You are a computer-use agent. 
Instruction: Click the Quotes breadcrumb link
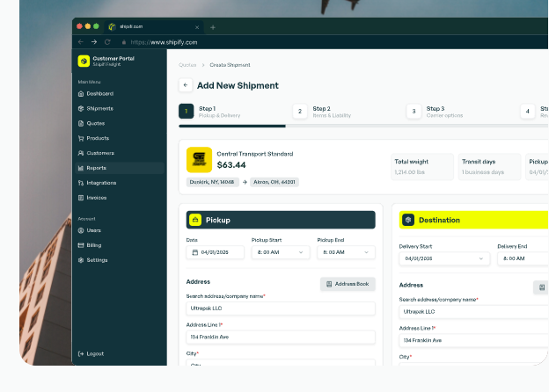tap(187, 65)
